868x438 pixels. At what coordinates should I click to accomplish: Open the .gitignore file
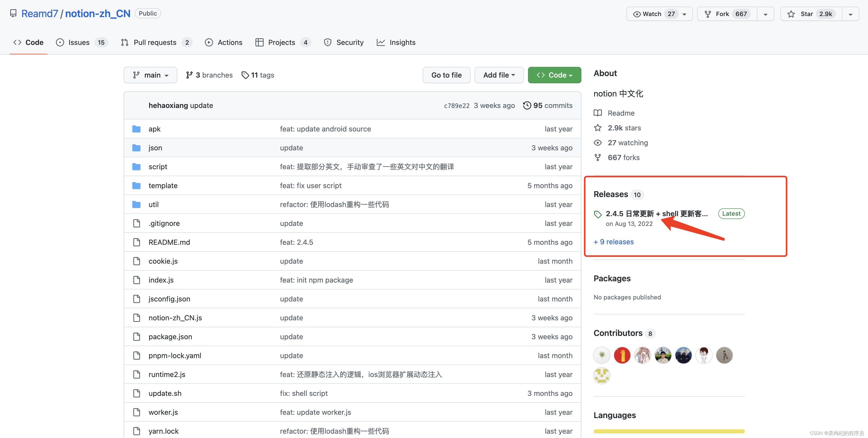[x=164, y=224]
